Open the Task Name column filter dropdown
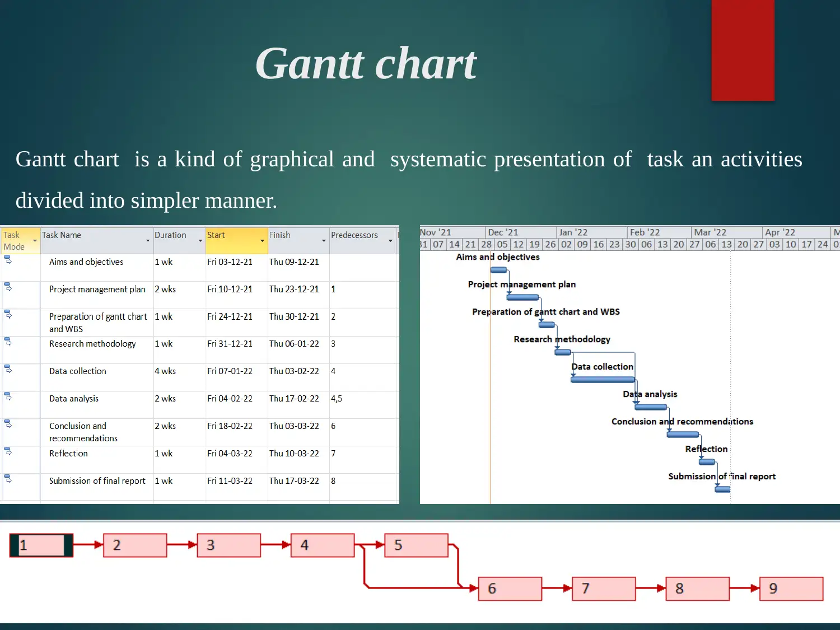Viewport: 840px width, 630px height. 148,241
